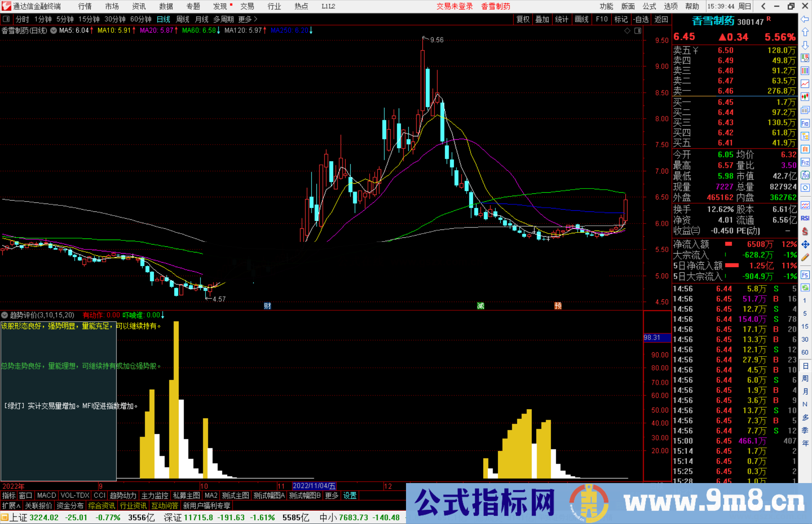Click the 2022/11/04五 date box
Viewport: 812px width, 524px height.
[314, 486]
